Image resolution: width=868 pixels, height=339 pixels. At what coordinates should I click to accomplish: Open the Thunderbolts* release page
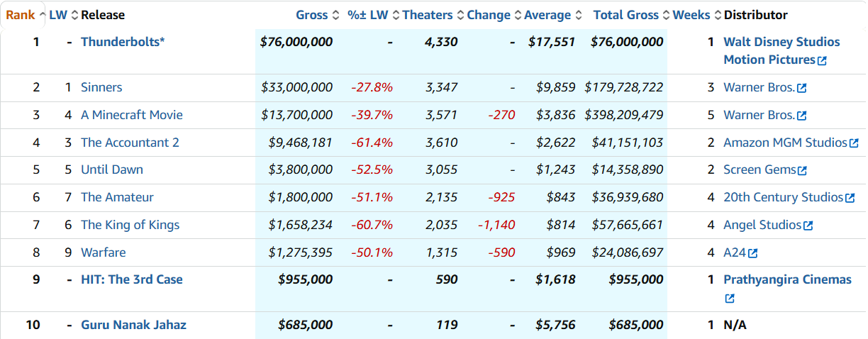pos(123,42)
